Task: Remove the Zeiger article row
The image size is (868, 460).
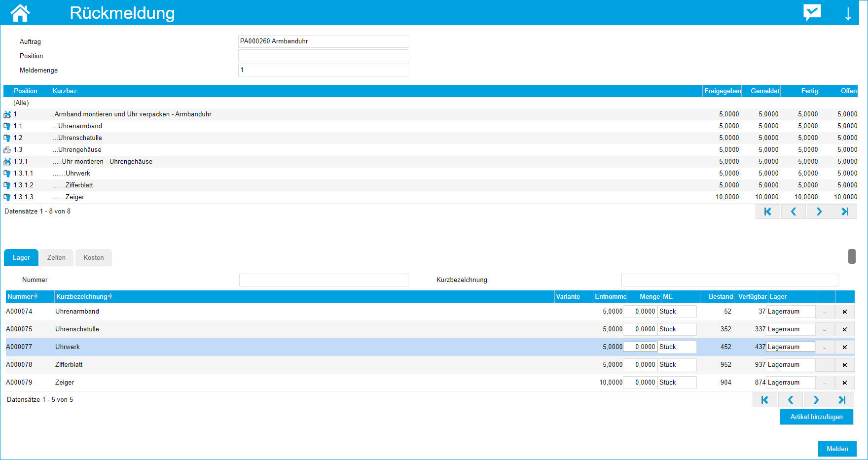Action: coord(845,383)
